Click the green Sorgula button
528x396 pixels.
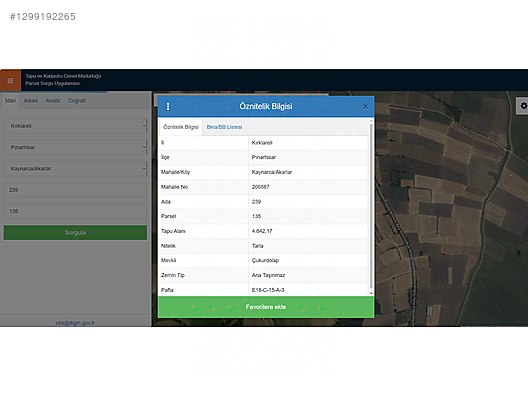point(75,232)
